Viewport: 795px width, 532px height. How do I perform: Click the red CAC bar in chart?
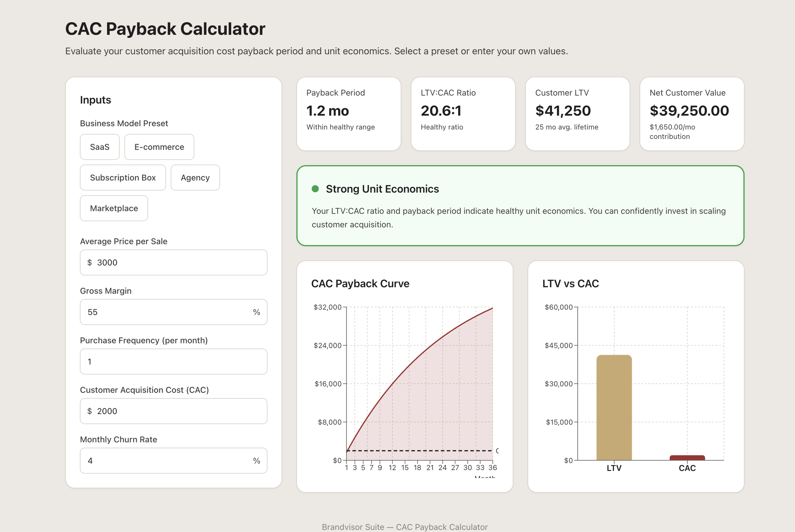687,458
